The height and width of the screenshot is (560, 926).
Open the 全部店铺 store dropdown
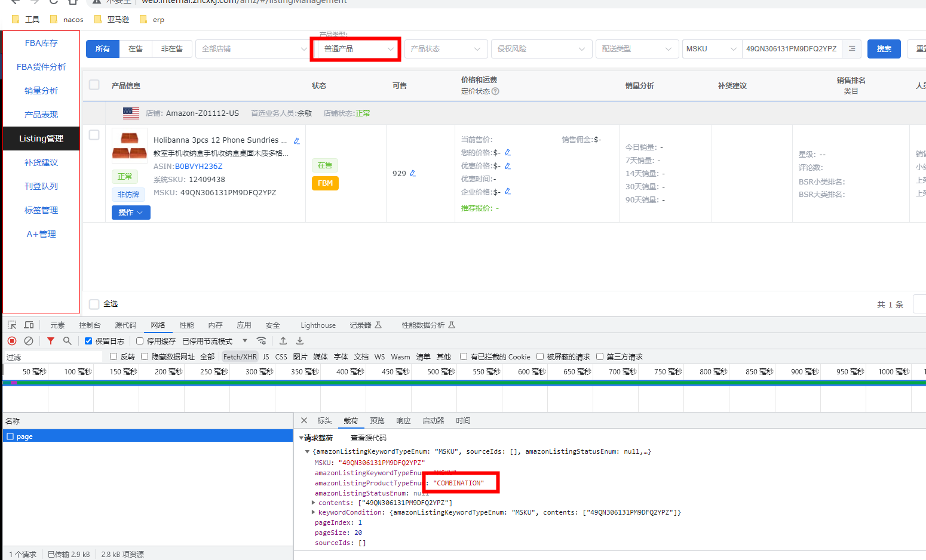coord(252,49)
